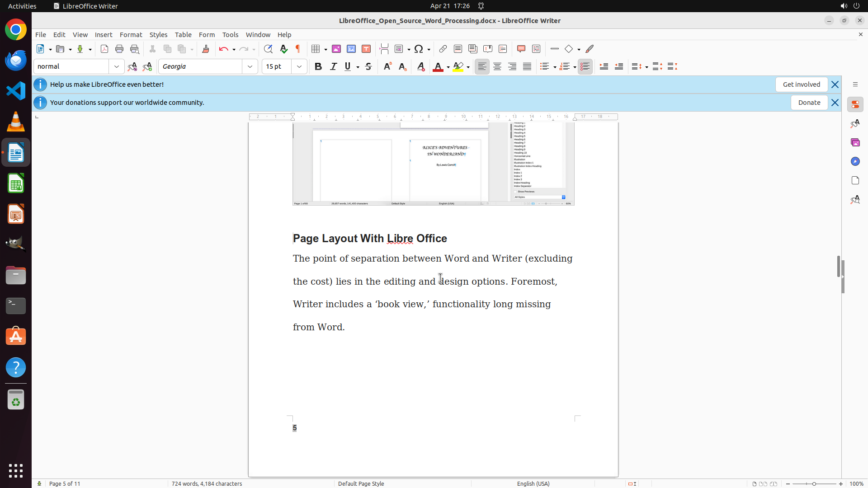Open the Format menu
Image resolution: width=868 pixels, height=488 pixels.
pos(131,34)
